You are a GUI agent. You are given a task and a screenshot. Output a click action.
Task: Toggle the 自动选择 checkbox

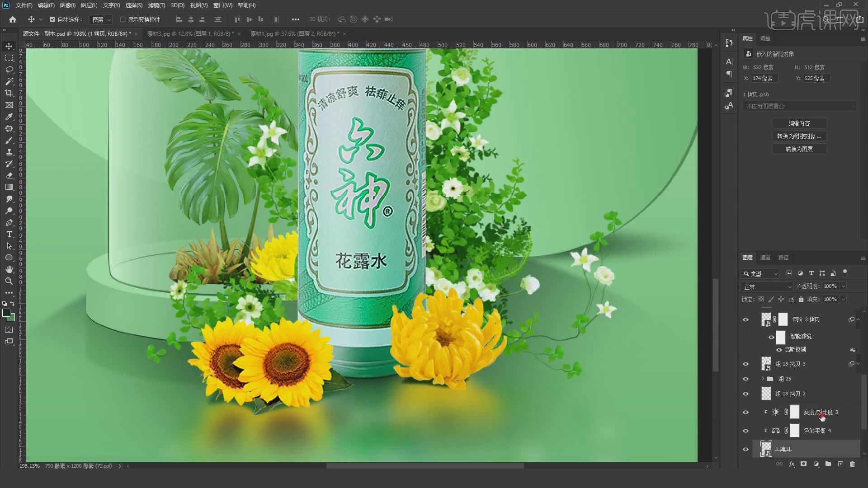pyautogui.click(x=52, y=19)
